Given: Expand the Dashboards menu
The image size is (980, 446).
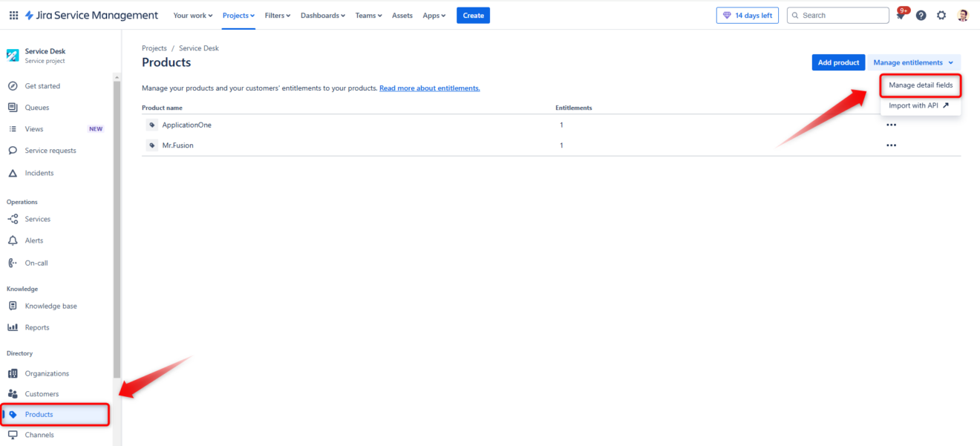Looking at the screenshot, I should tap(322, 15).
